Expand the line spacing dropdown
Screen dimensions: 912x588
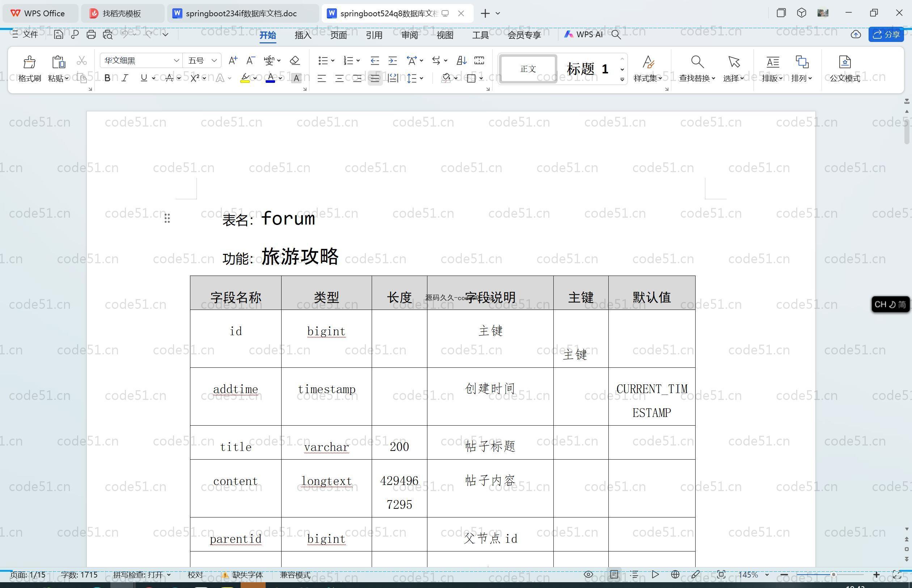[421, 78]
